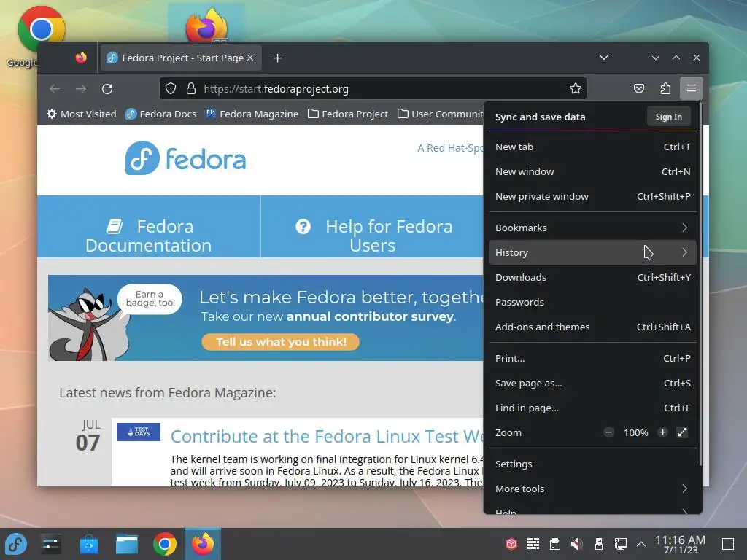This screenshot has width=747, height=560.
Task: Open the removable devices USB tray icon
Action: pos(598,544)
